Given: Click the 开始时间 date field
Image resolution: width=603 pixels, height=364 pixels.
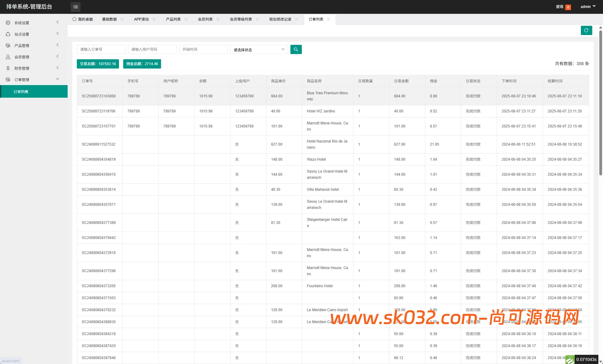Looking at the screenshot, I should [x=203, y=49].
